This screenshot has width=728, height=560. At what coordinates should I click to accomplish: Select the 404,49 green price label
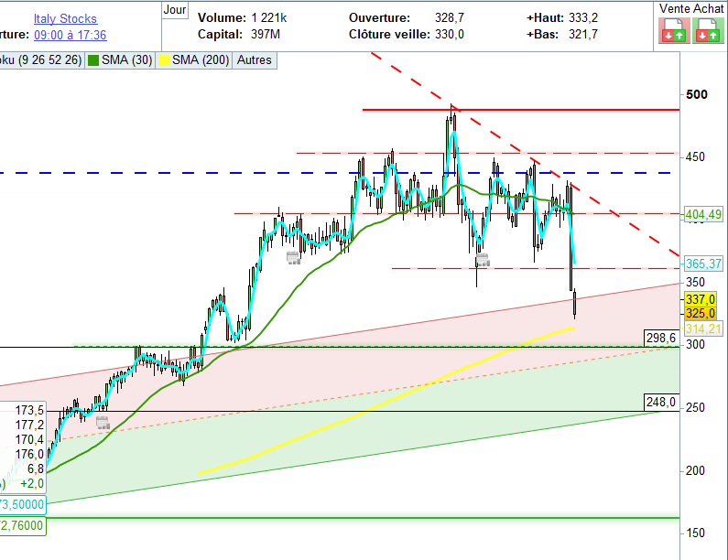[704, 214]
